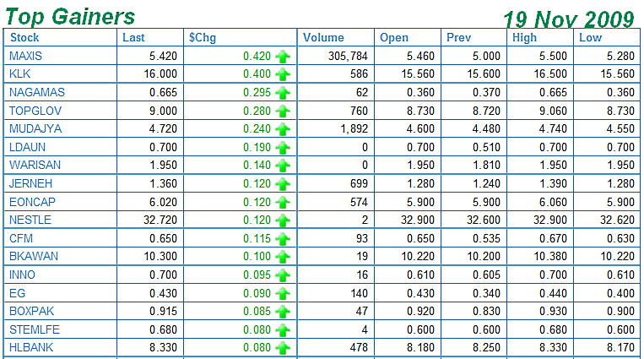Select LDAUN prev value 0.510
The width and height of the screenshot is (644, 359).
[486, 147]
